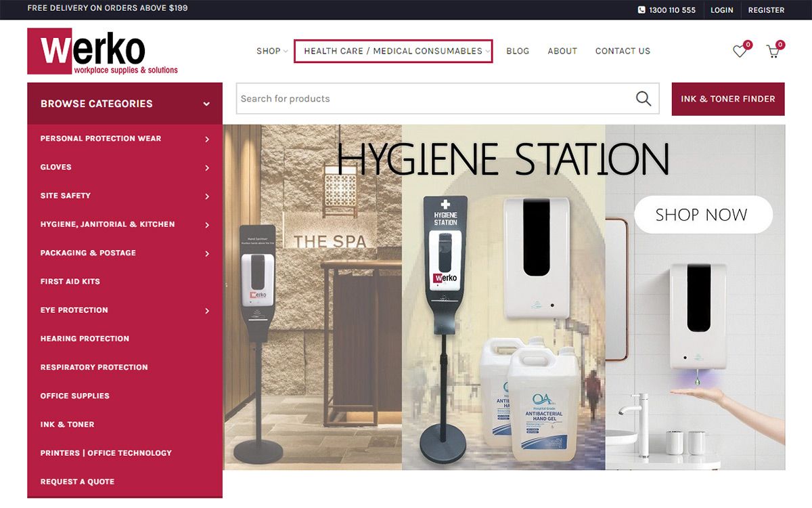
Task: Collapse the Browse Categories panel
Action: pyautogui.click(x=206, y=104)
